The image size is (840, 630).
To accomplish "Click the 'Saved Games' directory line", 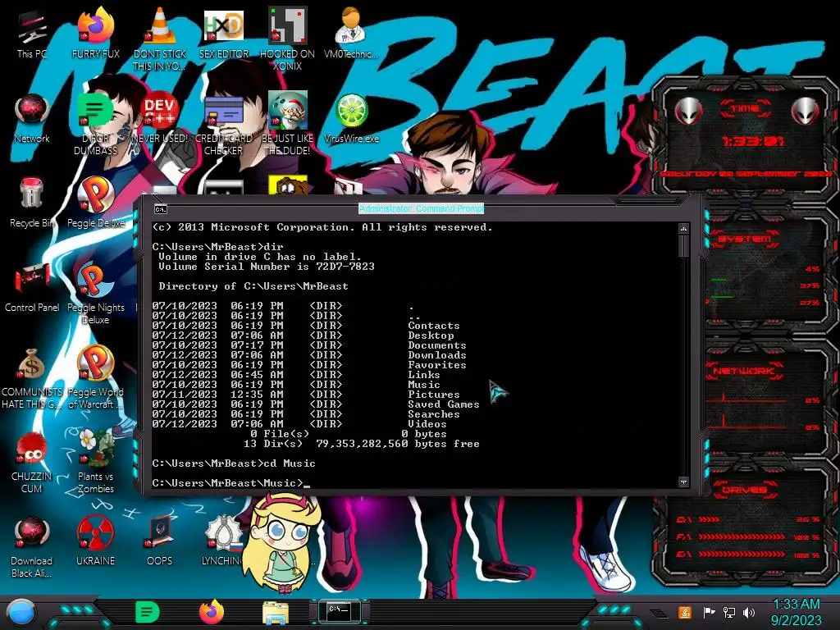I will coord(316,404).
